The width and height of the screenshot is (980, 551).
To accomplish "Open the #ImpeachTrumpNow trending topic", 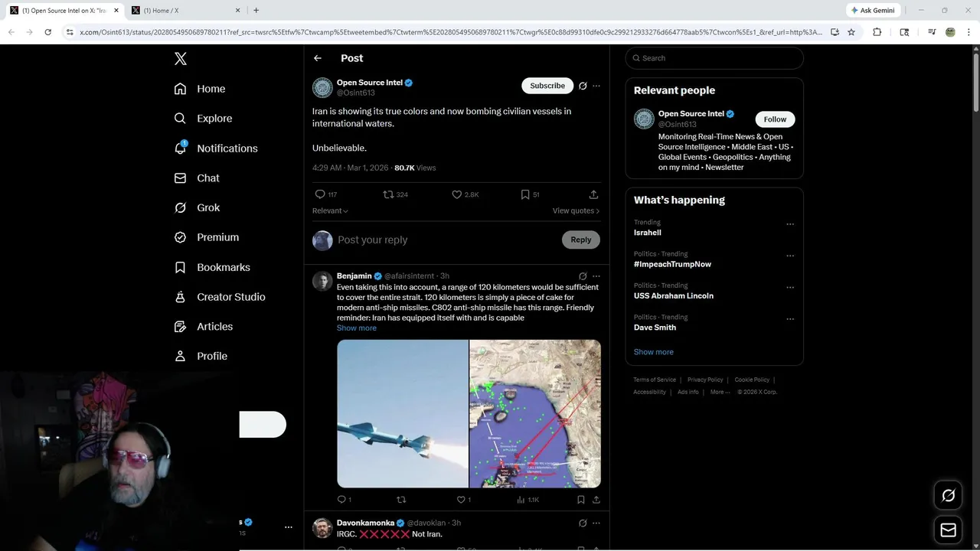I will tap(672, 264).
